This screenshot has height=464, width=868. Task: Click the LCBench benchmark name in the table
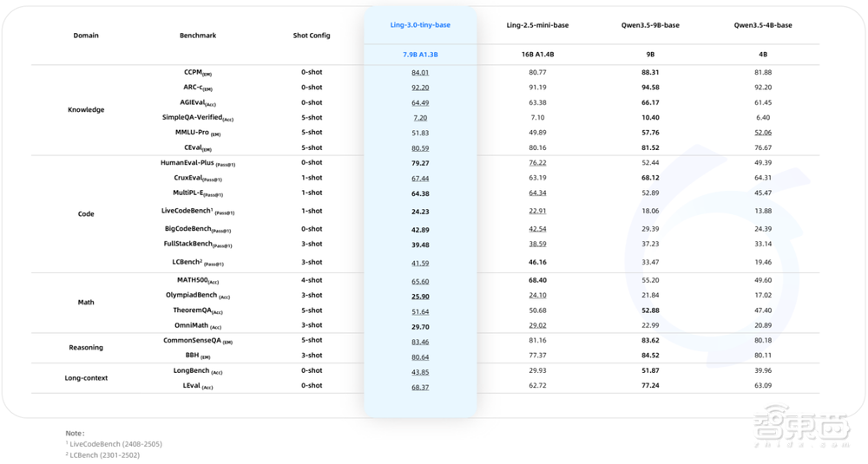[198, 262]
